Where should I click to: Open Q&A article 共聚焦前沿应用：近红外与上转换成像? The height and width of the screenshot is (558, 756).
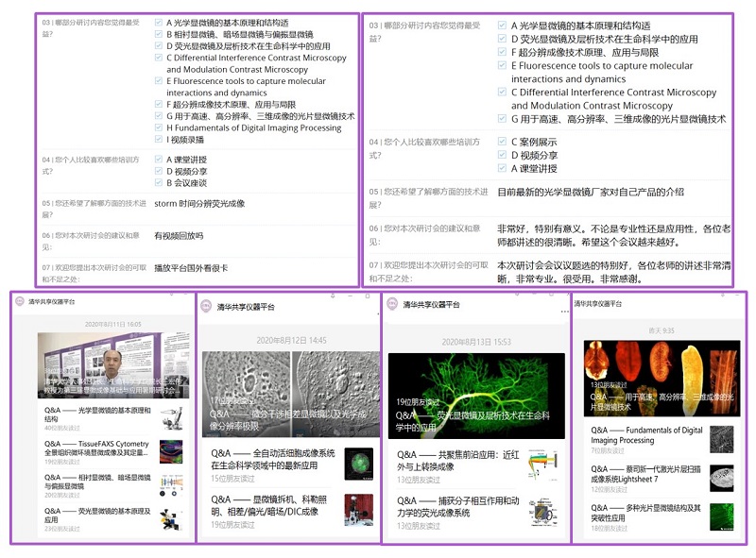pyautogui.click(x=459, y=461)
